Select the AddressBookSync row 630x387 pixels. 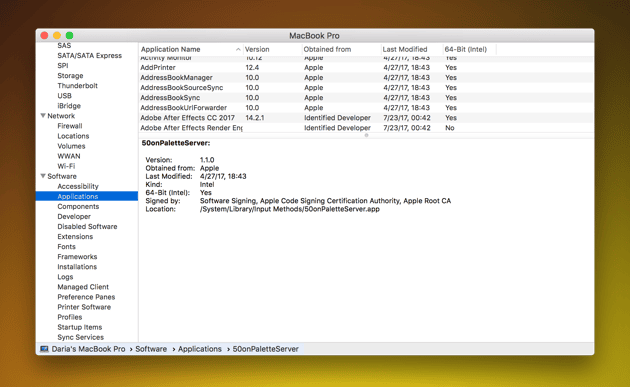click(366, 98)
